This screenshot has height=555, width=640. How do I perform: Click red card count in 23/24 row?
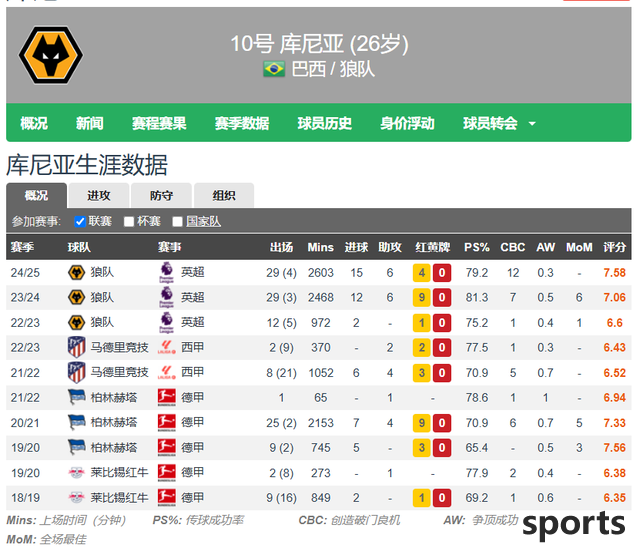442,297
